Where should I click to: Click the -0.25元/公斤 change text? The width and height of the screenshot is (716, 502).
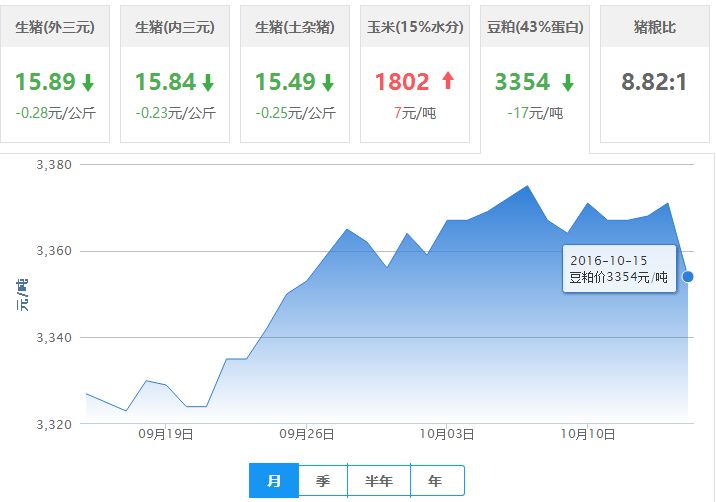(x=296, y=113)
